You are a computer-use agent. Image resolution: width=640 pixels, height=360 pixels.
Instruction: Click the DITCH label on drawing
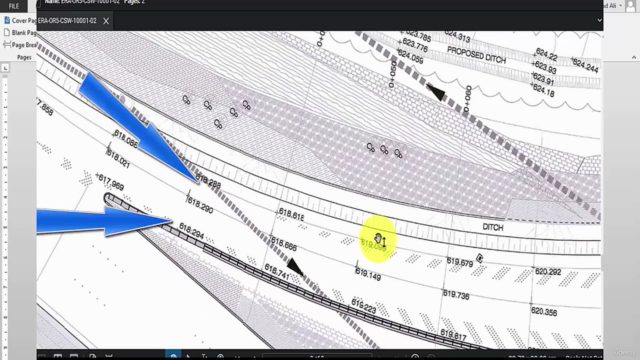[x=493, y=227]
